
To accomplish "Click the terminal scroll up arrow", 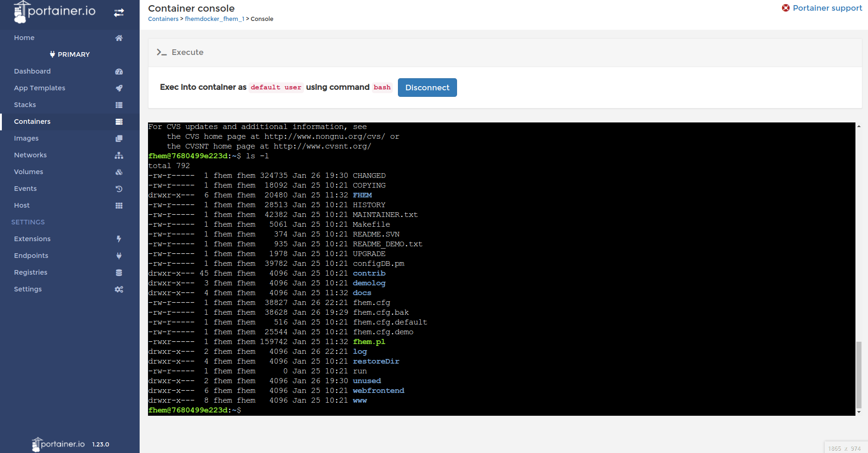I will point(859,126).
